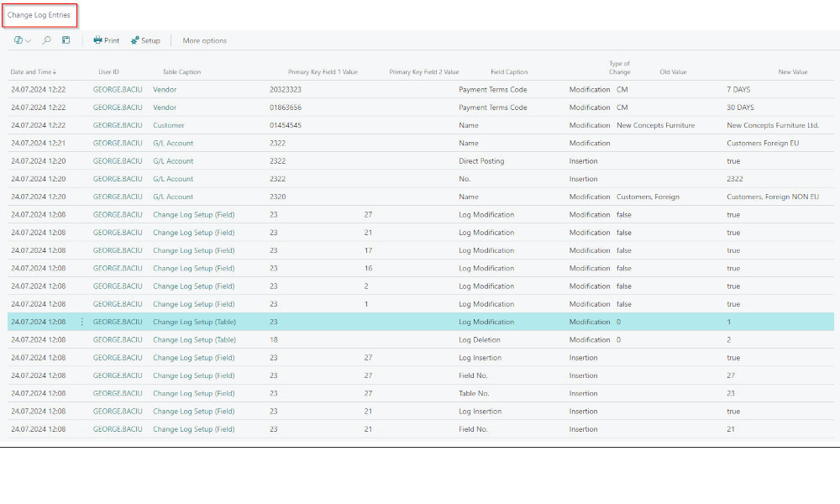This screenshot has width=840, height=504.
Task: Open Change Log Setup (Table) in highlighted row
Action: coord(195,322)
